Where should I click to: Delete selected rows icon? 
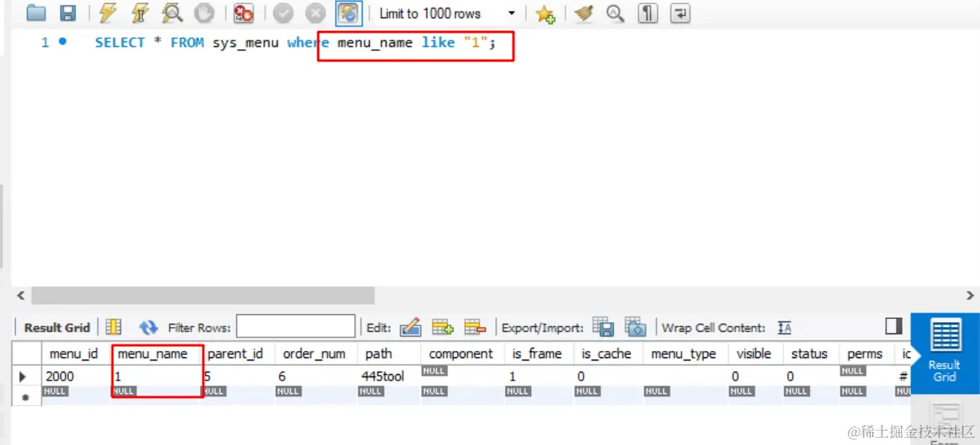pos(475,327)
